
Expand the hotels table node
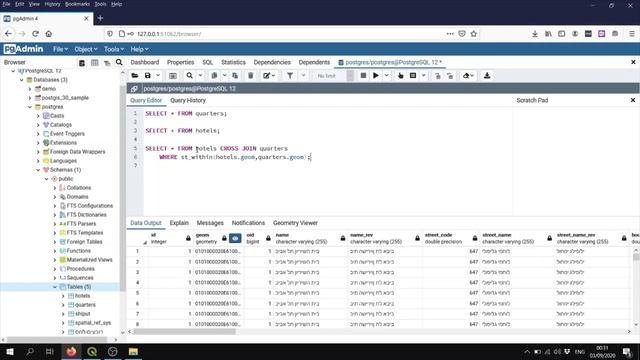(x=63, y=296)
